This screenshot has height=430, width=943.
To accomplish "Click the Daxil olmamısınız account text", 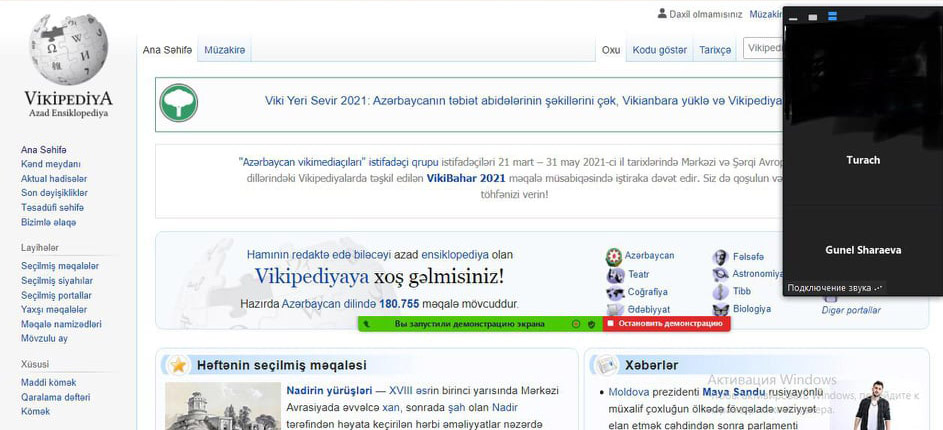I will click(x=705, y=14).
